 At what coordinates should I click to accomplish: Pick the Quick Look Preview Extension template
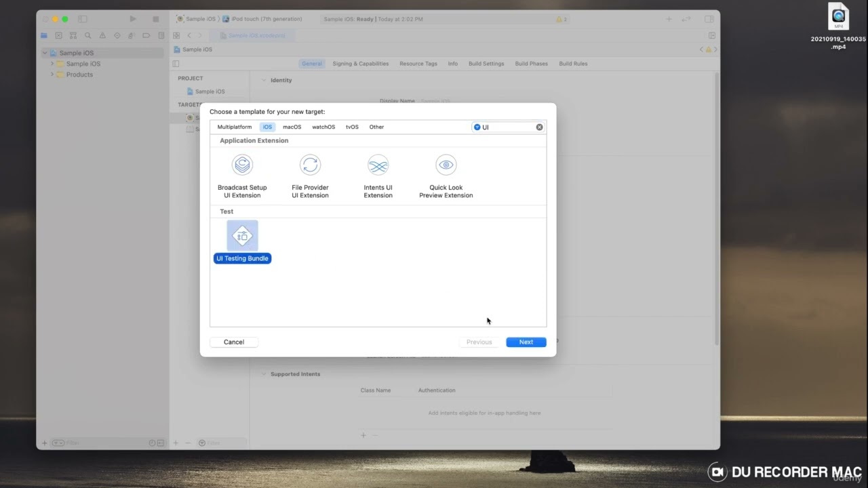(446, 177)
